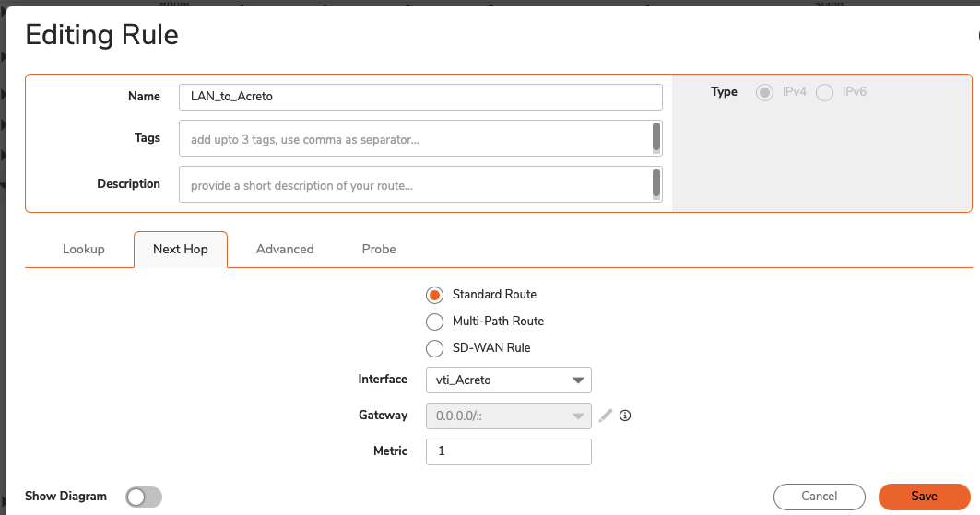Image resolution: width=980 pixels, height=515 pixels.
Task: Click the Name field containing LAN_to_Acreto
Action: [420, 97]
